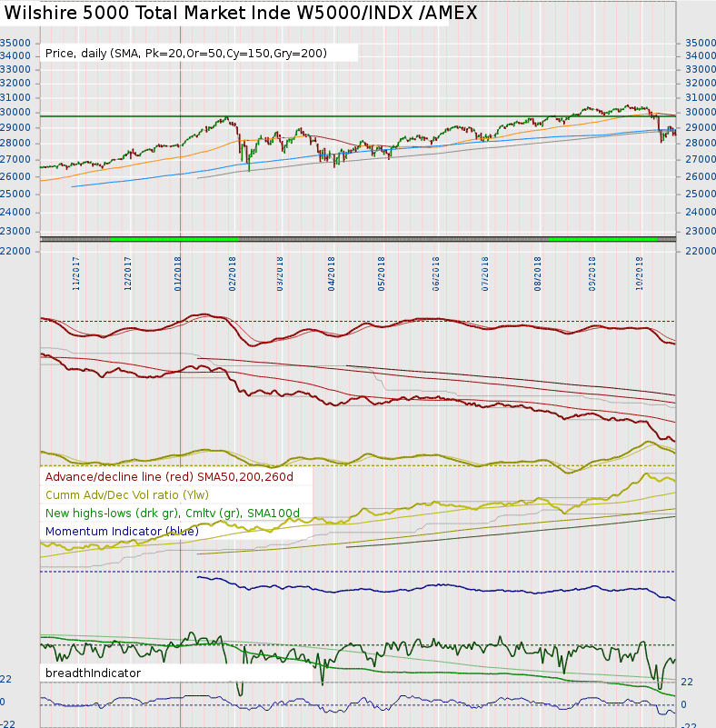716x728 pixels.
Task: Click 29000 on the right price axis
Action: (x=701, y=127)
